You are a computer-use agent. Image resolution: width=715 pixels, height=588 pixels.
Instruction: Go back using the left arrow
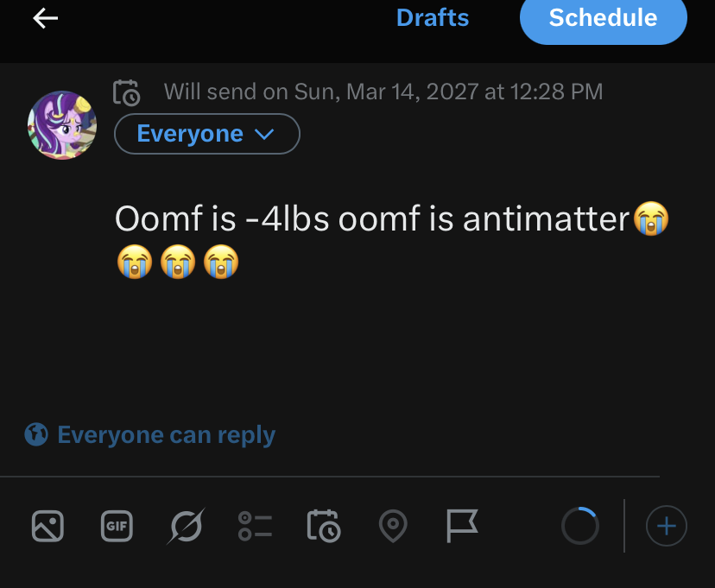click(x=45, y=18)
